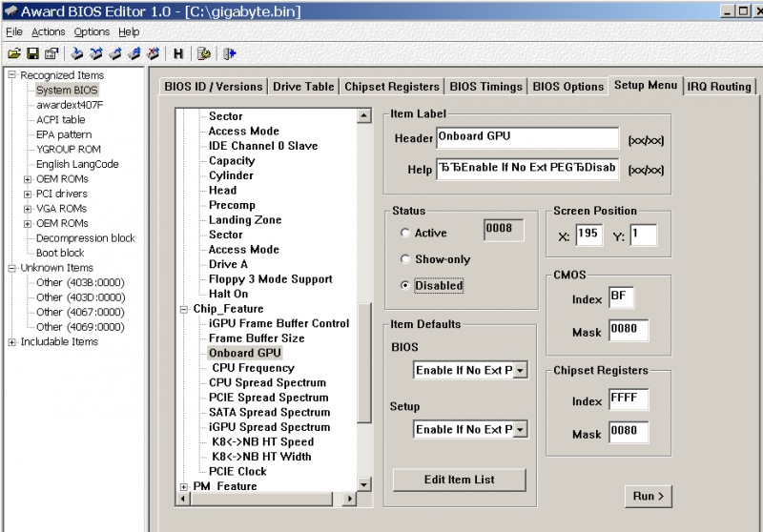
Task: Click the Exit door icon in toolbar
Action: point(230,54)
